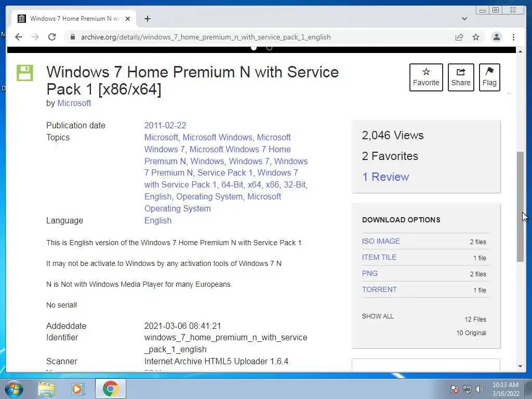Open the Service Pack 1 topic

click(x=225, y=172)
